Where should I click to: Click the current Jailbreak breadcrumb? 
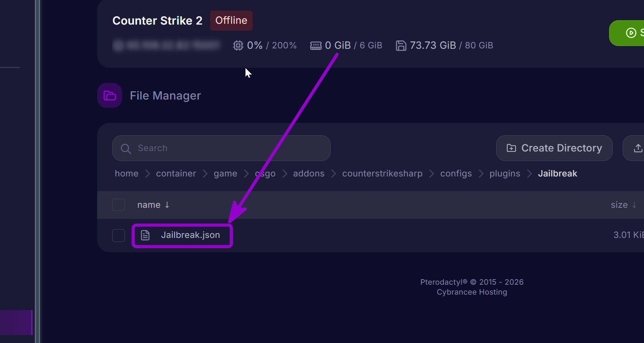pyautogui.click(x=558, y=174)
